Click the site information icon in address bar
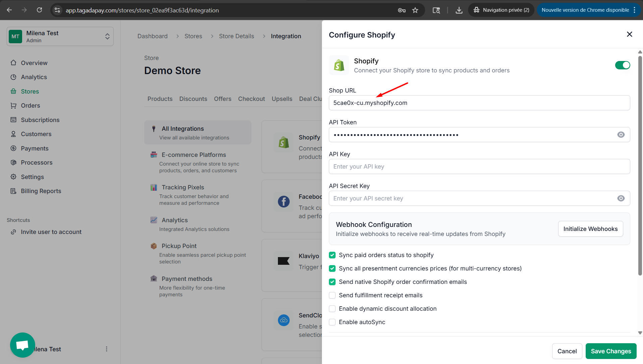643x364 pixels. 57,10
